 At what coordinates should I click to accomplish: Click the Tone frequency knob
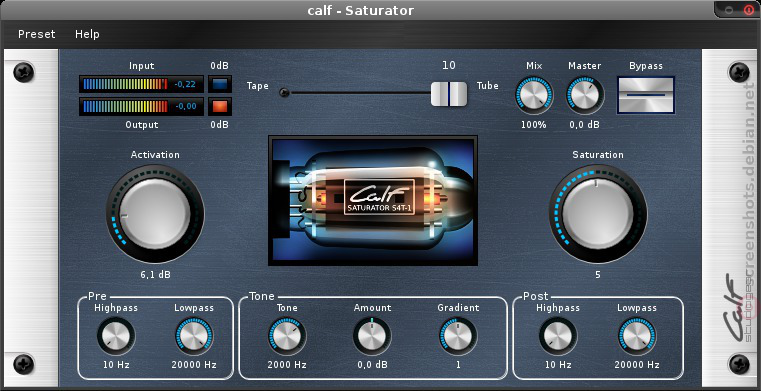[287, 336]
